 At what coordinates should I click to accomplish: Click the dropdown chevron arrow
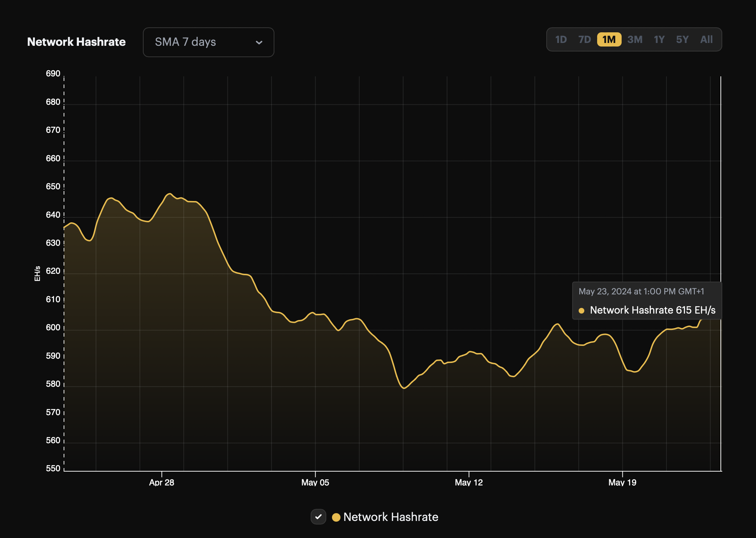point(259,42)
